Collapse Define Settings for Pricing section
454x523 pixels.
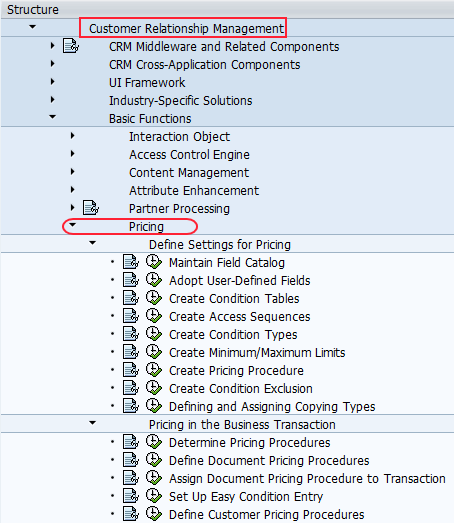coord(92,243)
